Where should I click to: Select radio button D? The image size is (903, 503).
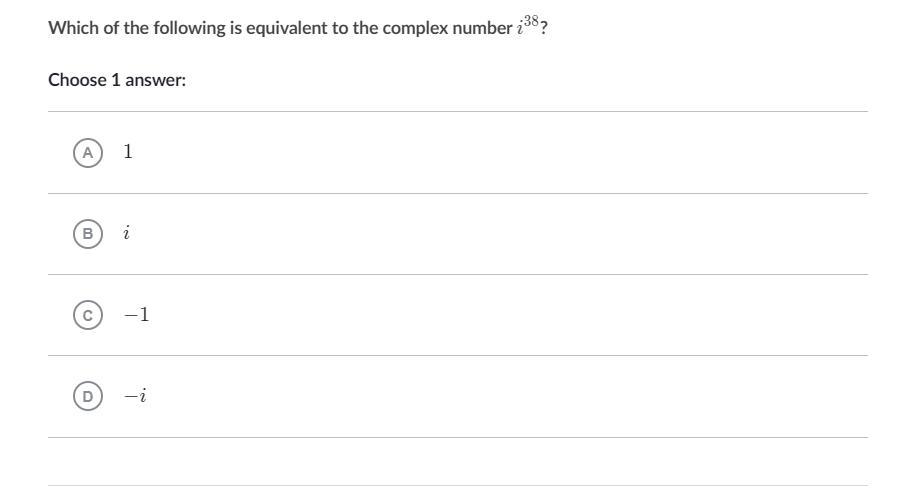tap(88, 396)
